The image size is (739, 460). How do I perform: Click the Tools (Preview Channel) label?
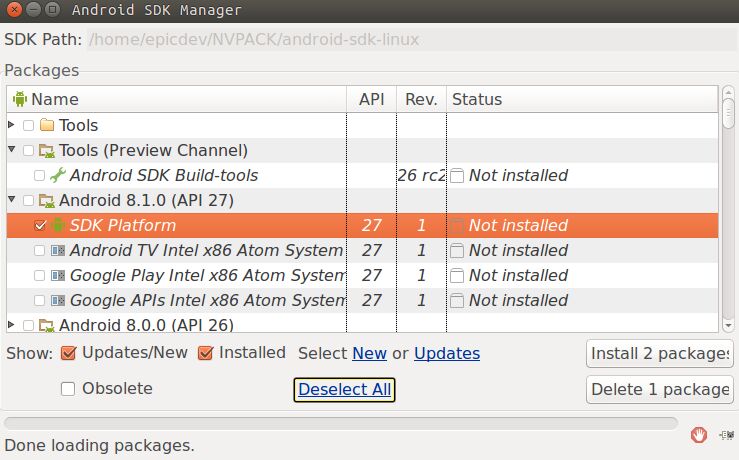click(153, 150)
